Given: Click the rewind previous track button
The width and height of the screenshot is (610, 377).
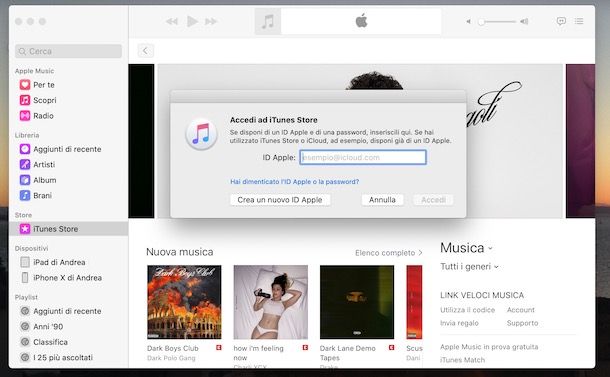Looking at the screenshot, I should click(172, 21).
